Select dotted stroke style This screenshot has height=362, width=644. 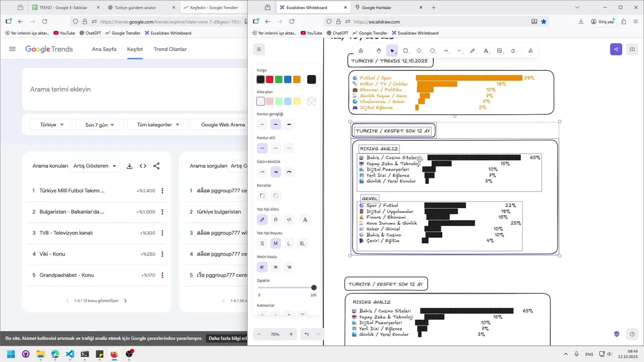click(289, 148)
